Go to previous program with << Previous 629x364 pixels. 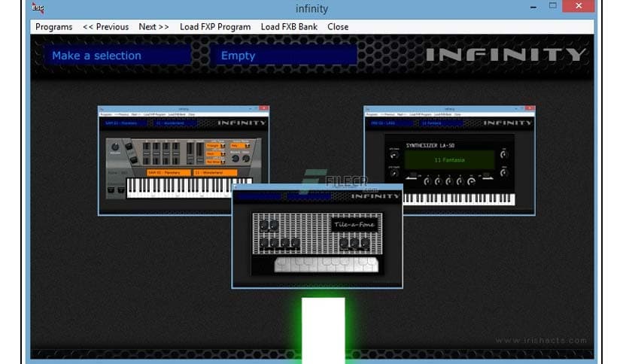[105, 27]
